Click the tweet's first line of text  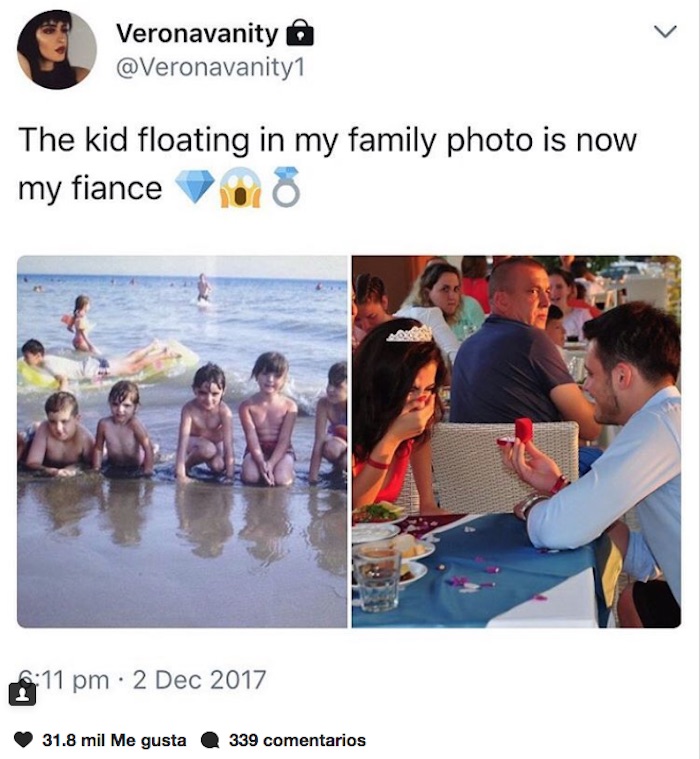(327, 140)
